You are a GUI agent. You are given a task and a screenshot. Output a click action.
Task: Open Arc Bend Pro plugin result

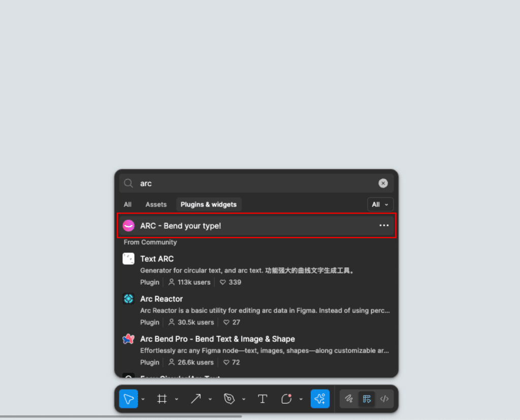coord(256,351)
